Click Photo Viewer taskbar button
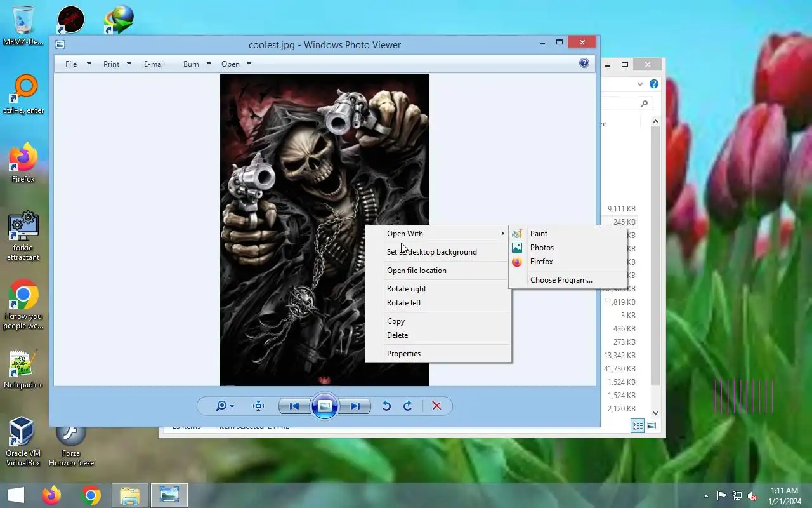Image resolution: width=812 pixels, height=508 pixels. (169, 495)
